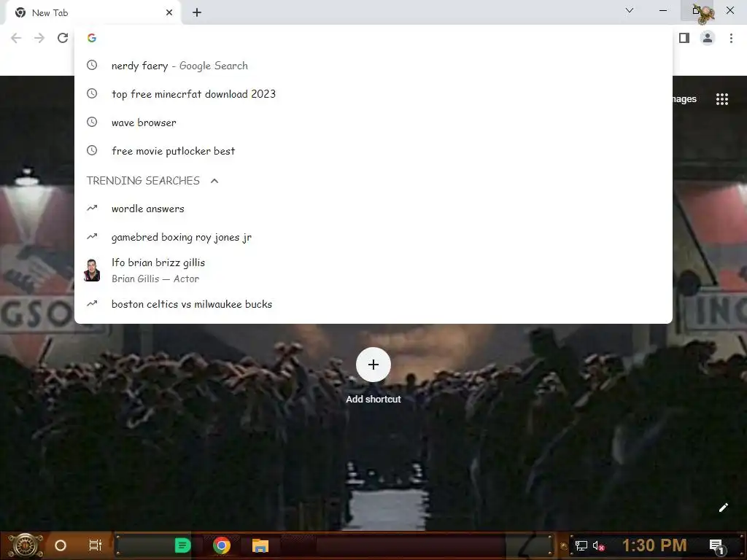Open the Google apps grid

point(721,99)
